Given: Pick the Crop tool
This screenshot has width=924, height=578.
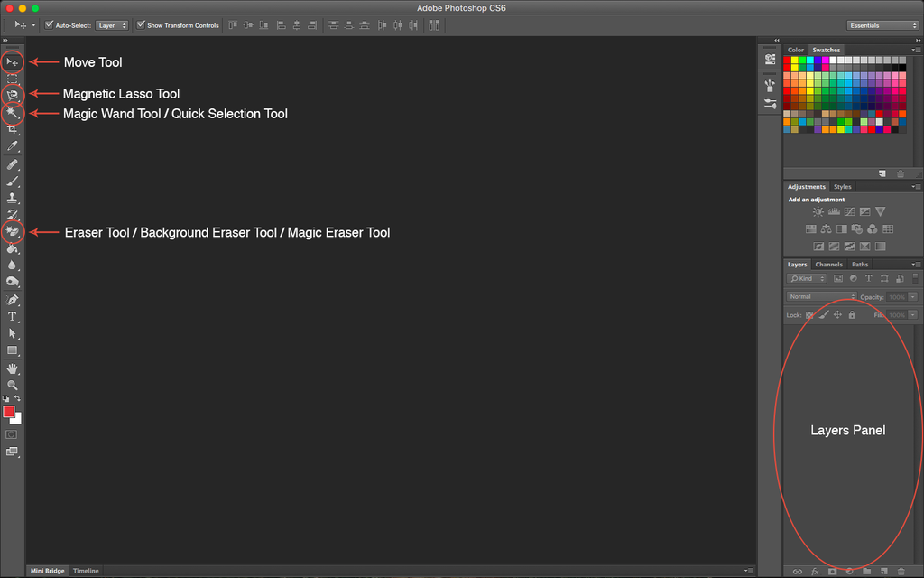Looking at the screenshot, I should tap(13, 129).
